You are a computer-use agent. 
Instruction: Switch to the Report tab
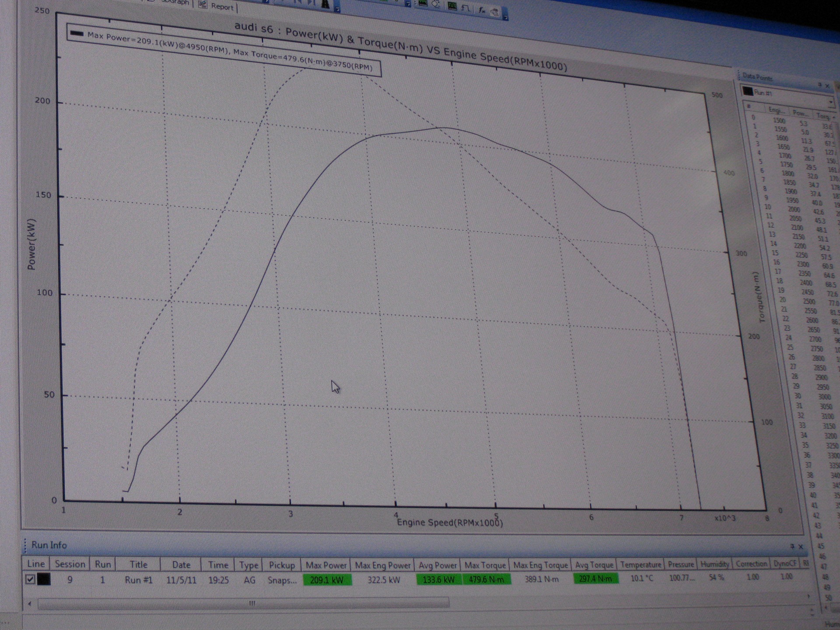tap(222, 7)
